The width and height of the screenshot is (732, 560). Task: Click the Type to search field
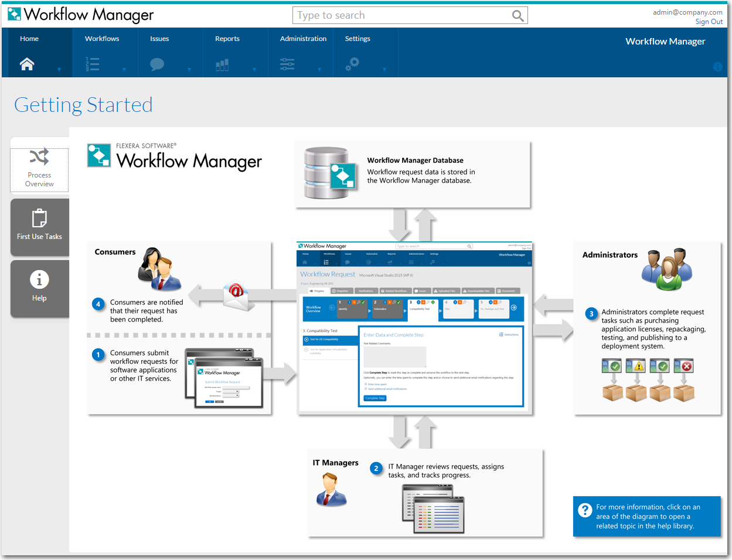401,16
